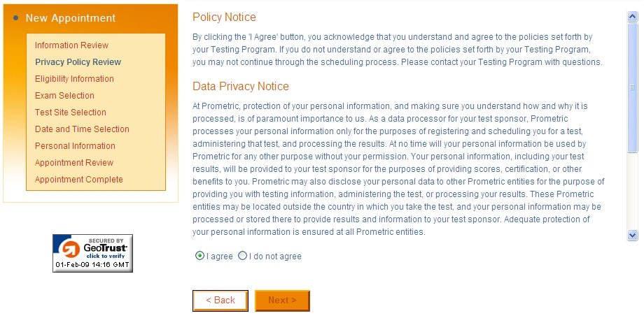
Task: Click the New Appointment bullet icon
Action: coord(16,17)
